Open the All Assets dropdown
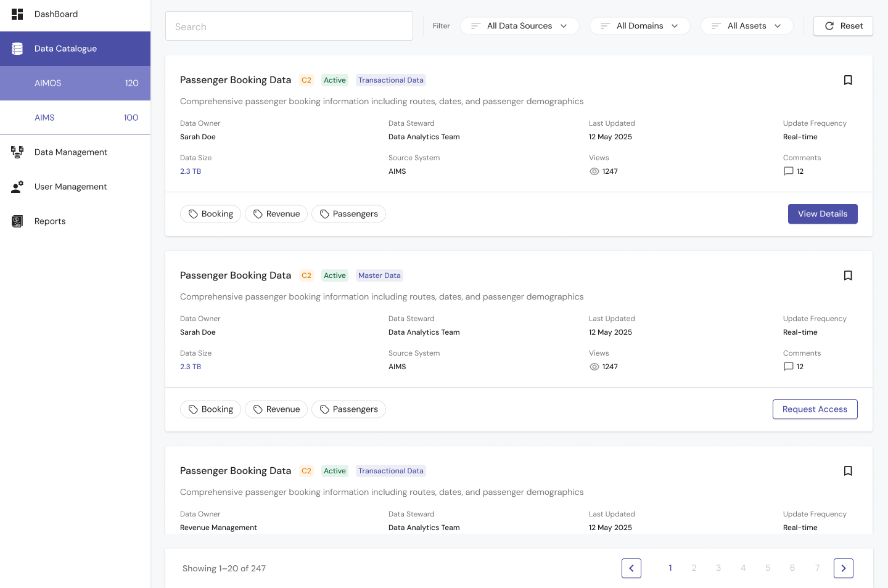This screenshot has width=888, height=588. 746,26
